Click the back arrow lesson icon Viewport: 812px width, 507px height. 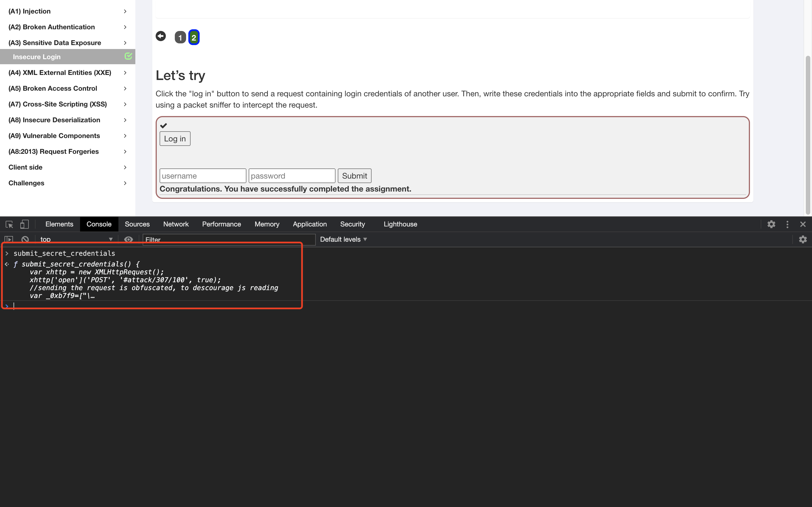[x=161, y=36]
